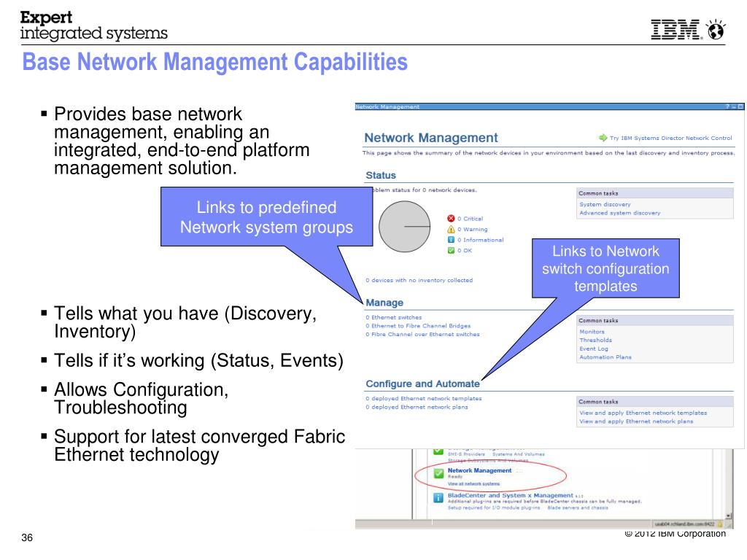Click the green check icon beside Network Management
Image resolution: width=747 pixels, height=560 pixels.
pos(438,473)
